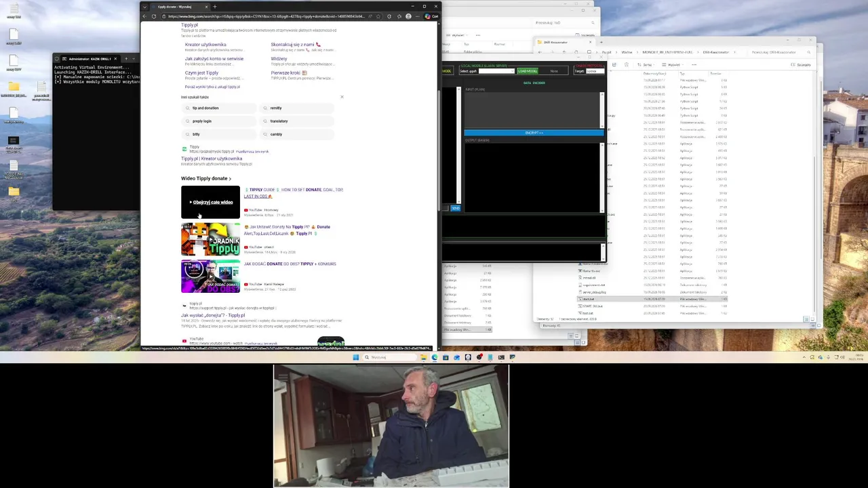The width and height of the screenshot is (868, 488).
Task: Open the 'MONOLIT_IBI_ENTERPRISE-FULL' breadcrumb
Action: 667,52
